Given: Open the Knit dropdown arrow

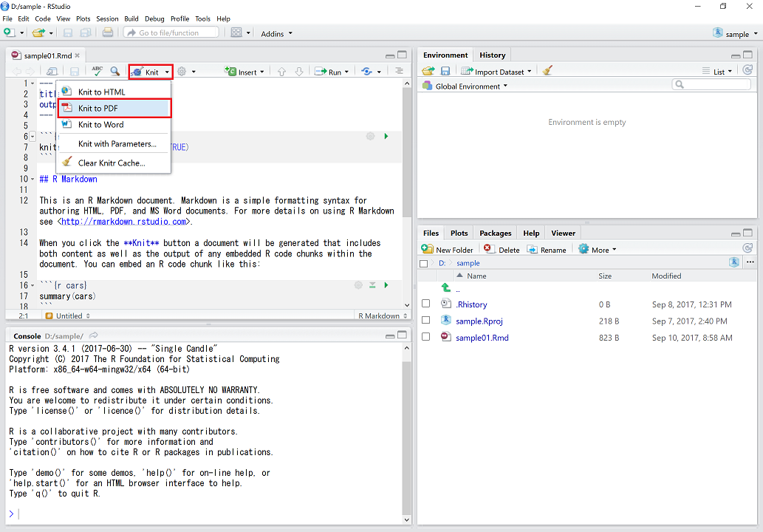Looking at the screenshot, I should [x=167, y=72].
